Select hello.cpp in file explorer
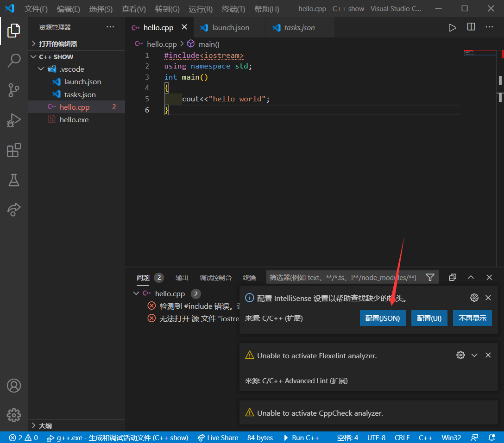This screenshot has height=443, width=504. (76, 107)
